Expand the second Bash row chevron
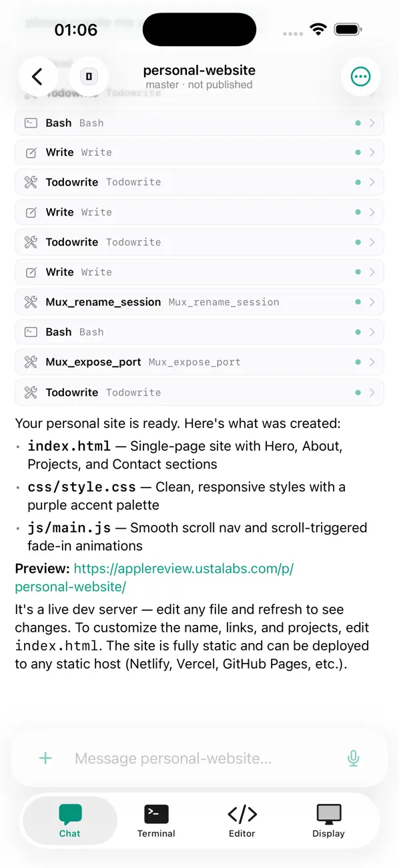 pos(372,332)
